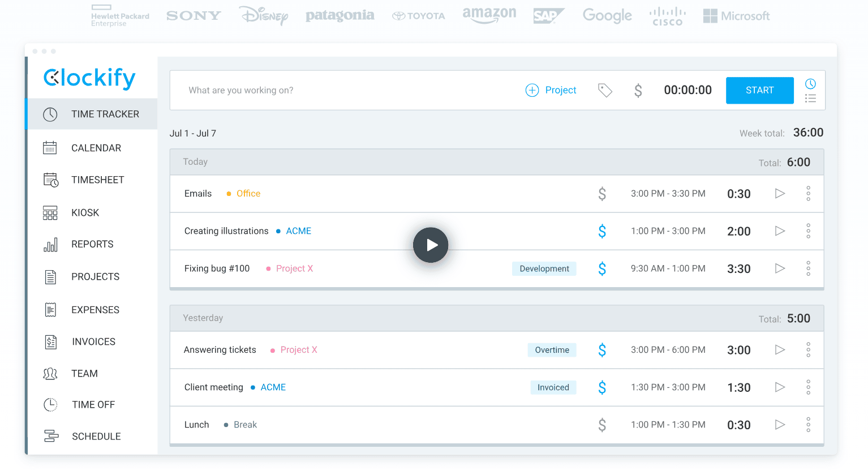Switch to timer mode clock icon
Image resolution: width=868 pixels, height=474 pixels.
[810, 84]
